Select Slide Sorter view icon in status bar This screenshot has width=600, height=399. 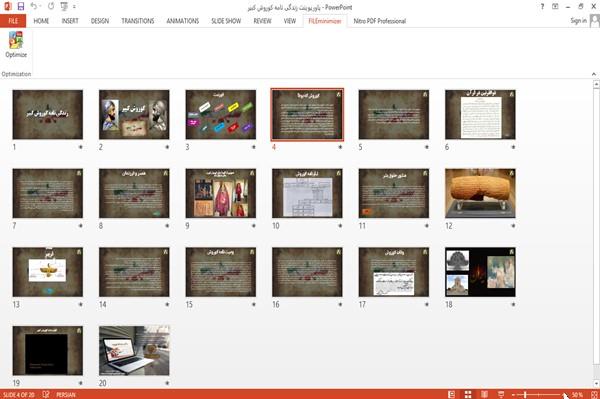(468, 394)
